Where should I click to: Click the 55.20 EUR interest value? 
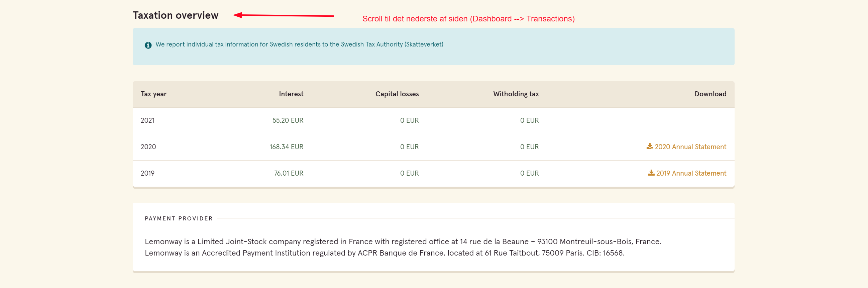tap(288, 120)
